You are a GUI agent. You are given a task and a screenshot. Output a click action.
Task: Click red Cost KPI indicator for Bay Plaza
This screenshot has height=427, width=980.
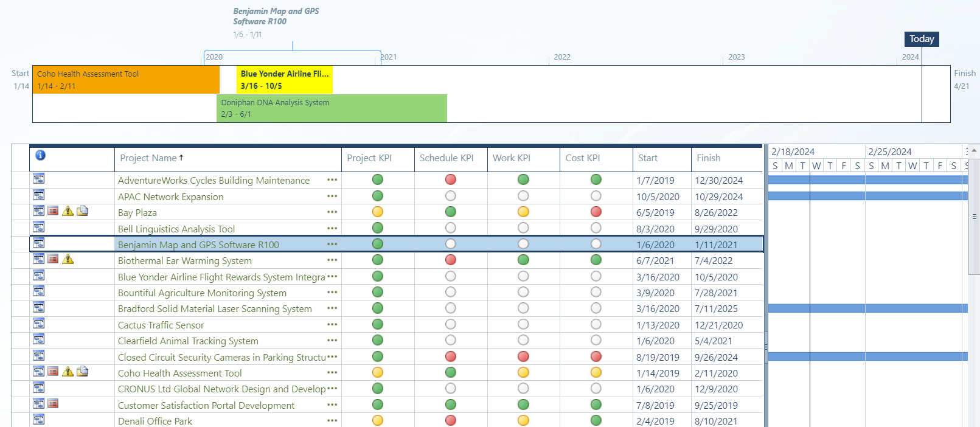point(596,212)
